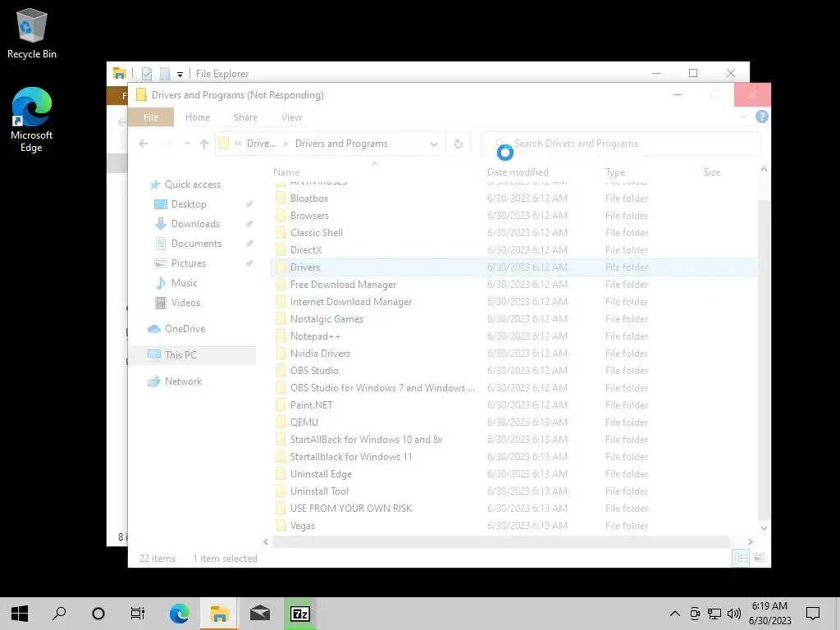This screenshot has height=630, width=840.
Task: Select Pictures in the navigation pane
Action: [188, 263]
